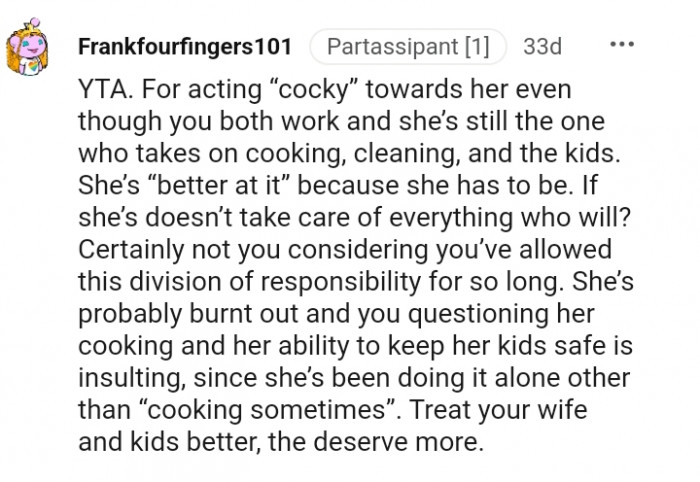Viewport: 700px width, 482px height.
Task: Select the Partassipant [1] flair badge
Action: (x=408, y=46)
